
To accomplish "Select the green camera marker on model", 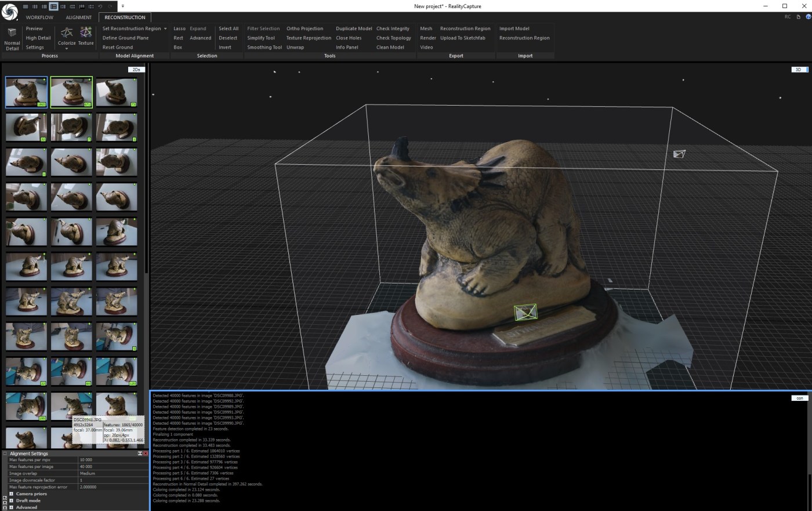I will coord(525,312).
